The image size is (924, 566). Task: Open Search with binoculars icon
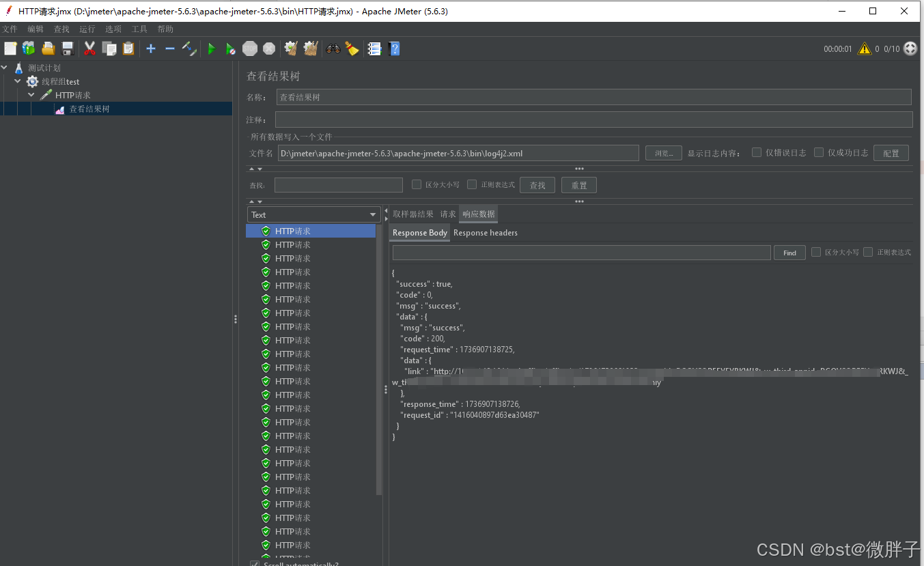tap(333, 48)
